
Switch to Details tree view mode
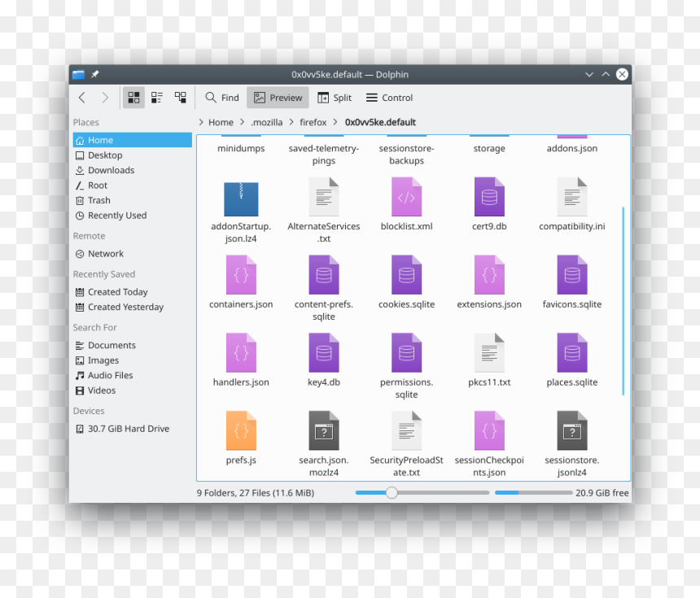[181, 98]
